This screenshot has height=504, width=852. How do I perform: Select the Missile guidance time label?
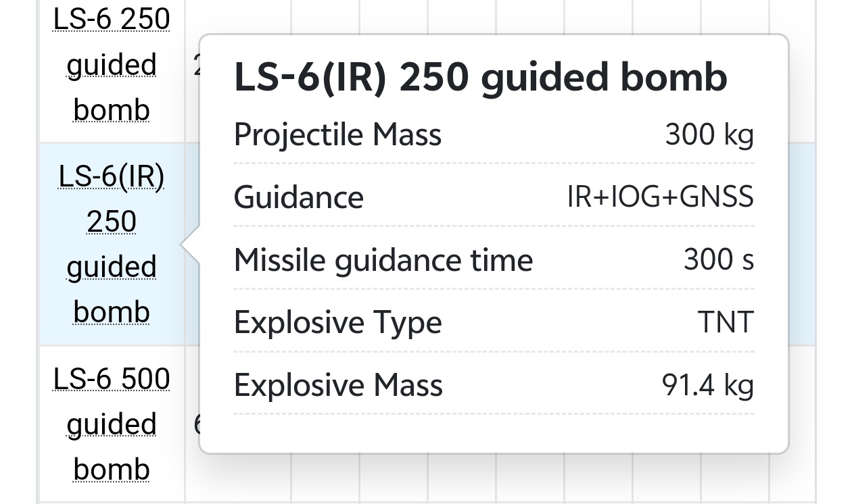point(383,260)
